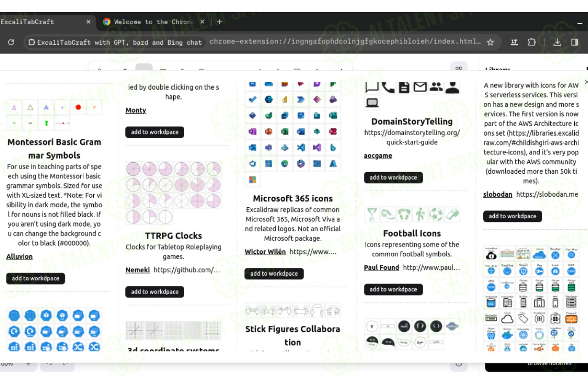Pick the Bing 'b' icon
Viewport: 588px width, 392px height.
pyautogui.click(x=333, y=147)
